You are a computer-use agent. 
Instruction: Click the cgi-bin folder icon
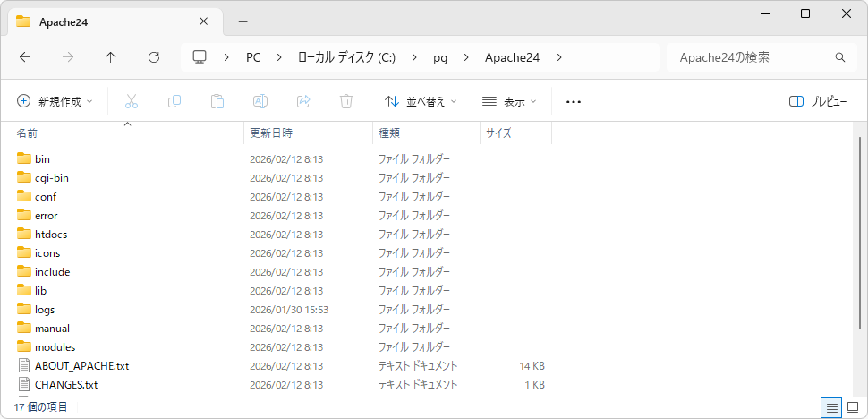[24, 177]
